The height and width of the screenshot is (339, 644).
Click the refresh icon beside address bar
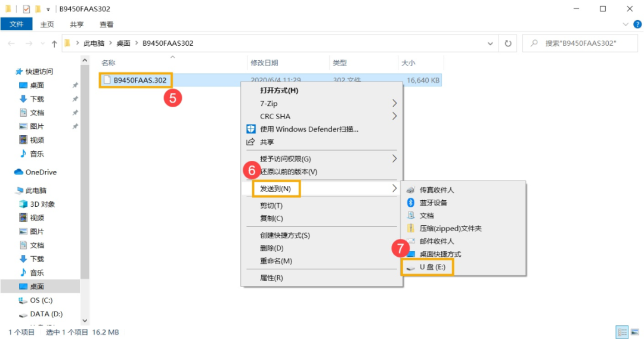(508, 43)
